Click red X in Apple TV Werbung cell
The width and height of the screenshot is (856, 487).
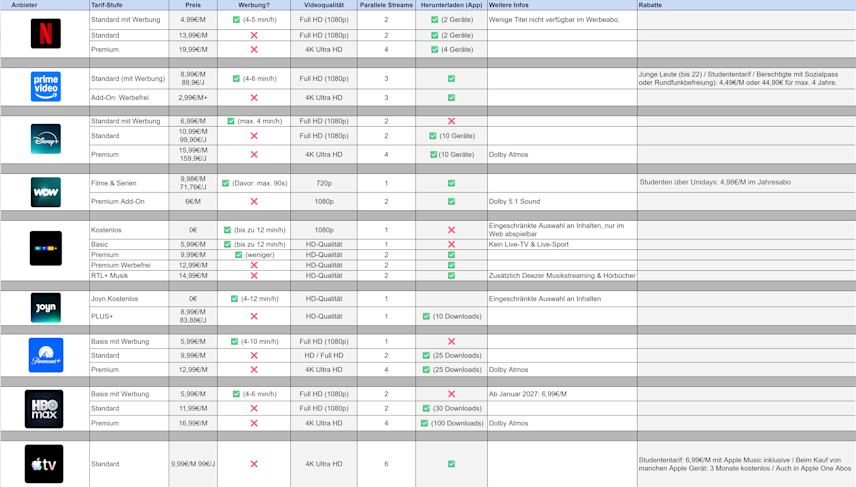(x=254, y=464)
